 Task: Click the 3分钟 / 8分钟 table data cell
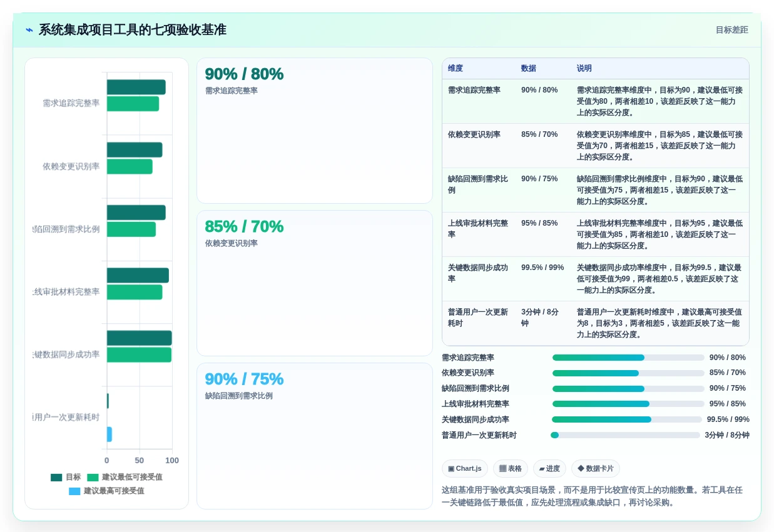tap(540, 318)
